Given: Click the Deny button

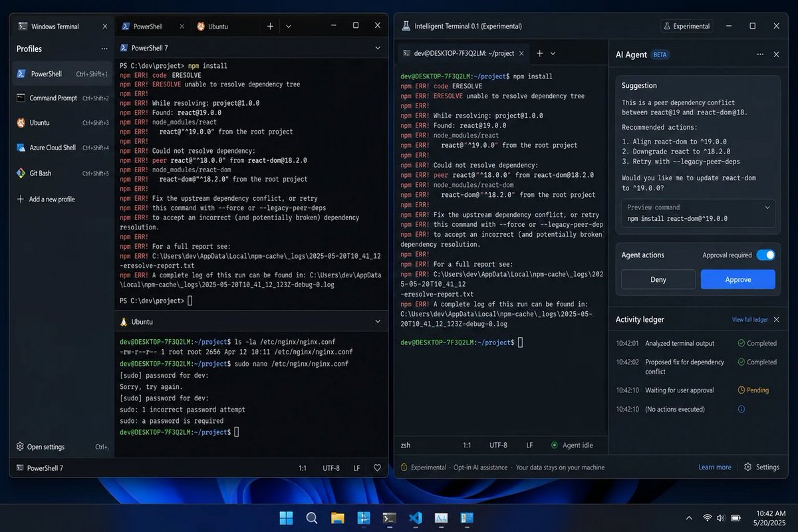Looking at the screenshot, I should pyautogui.click(x=658, y=279).
